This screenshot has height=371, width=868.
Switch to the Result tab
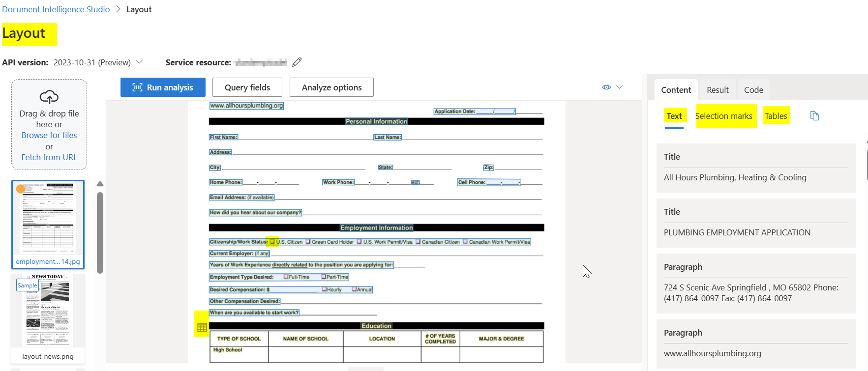[x=718, y=90]
